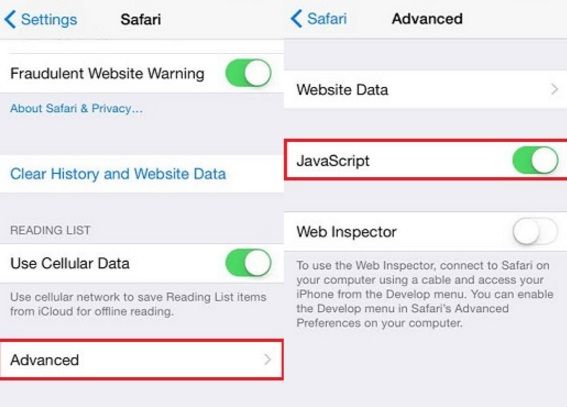Enable the Web Inspector switch
567x407 pixels.
click(x=536, y=231)
